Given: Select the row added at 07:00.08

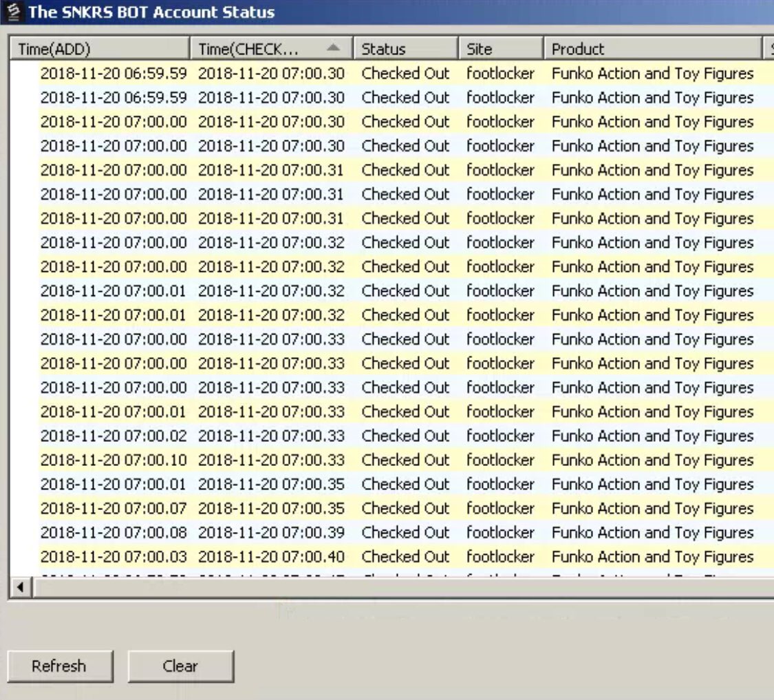Looking at the screenshot, I should point(406,533).
